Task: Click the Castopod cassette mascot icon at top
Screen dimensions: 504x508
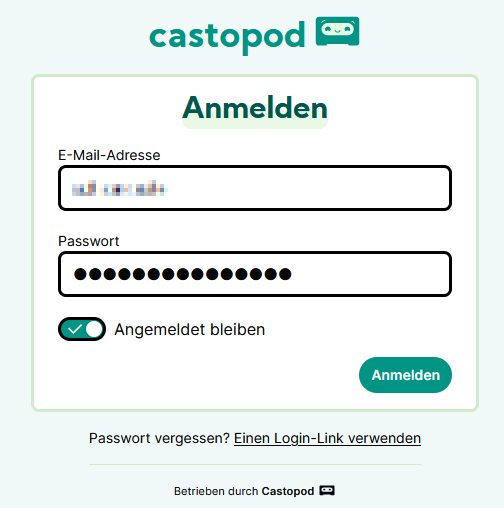Action: click(337, 31)
